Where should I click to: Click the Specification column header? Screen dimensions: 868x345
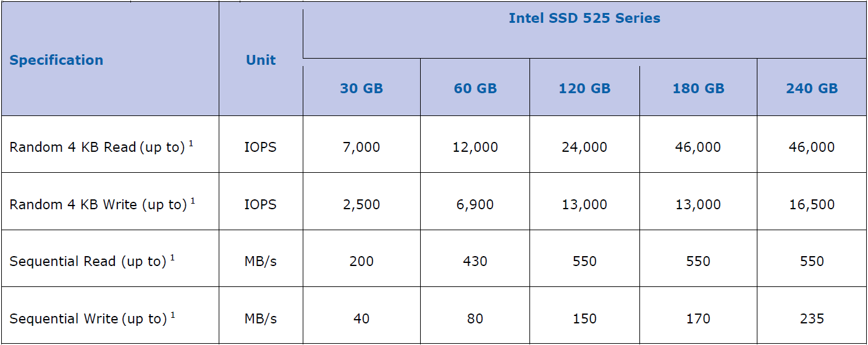(x=56, y=60)
